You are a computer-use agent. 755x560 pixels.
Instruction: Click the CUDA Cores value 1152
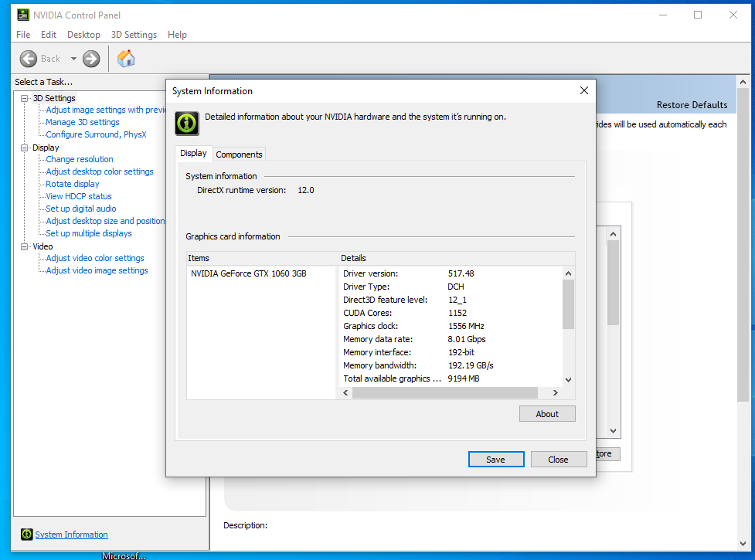click(x=457, y=313)
